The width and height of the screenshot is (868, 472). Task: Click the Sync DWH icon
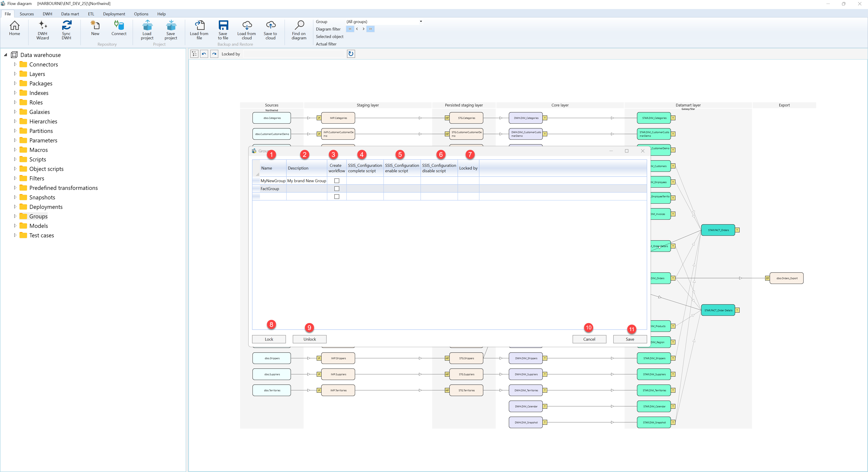point(66,30)
